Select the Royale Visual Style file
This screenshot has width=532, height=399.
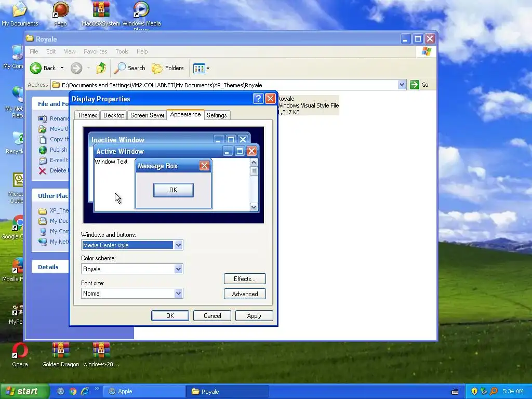tap(308, 105)
